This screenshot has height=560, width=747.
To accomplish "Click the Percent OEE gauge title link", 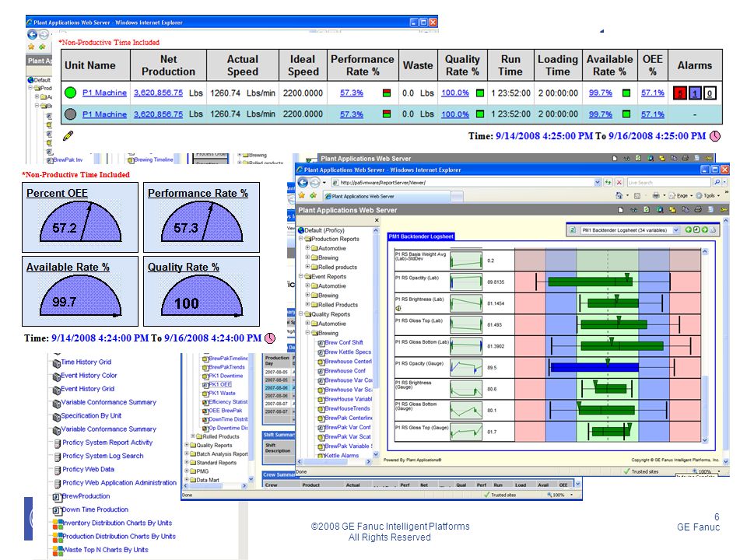I will [x=57, y=194].
